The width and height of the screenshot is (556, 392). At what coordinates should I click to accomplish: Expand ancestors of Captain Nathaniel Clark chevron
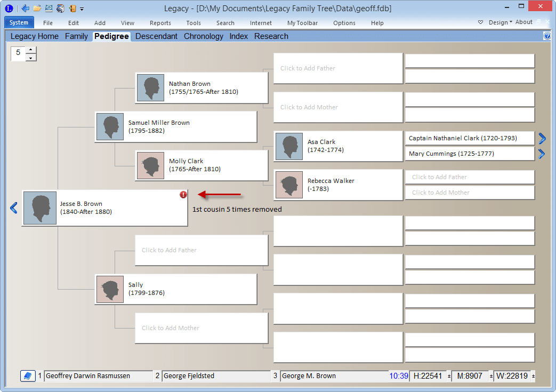click(x=542, y=138)
